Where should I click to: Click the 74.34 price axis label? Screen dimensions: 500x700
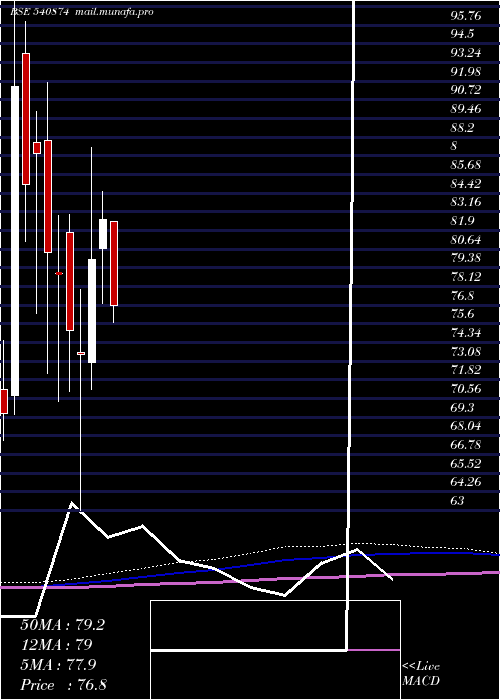(466, 333)
